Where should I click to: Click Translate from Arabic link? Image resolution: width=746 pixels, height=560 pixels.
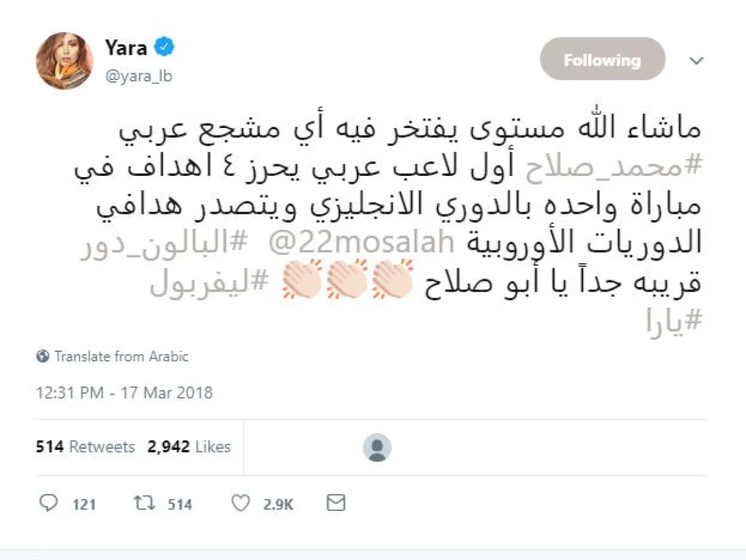(121, 356)
